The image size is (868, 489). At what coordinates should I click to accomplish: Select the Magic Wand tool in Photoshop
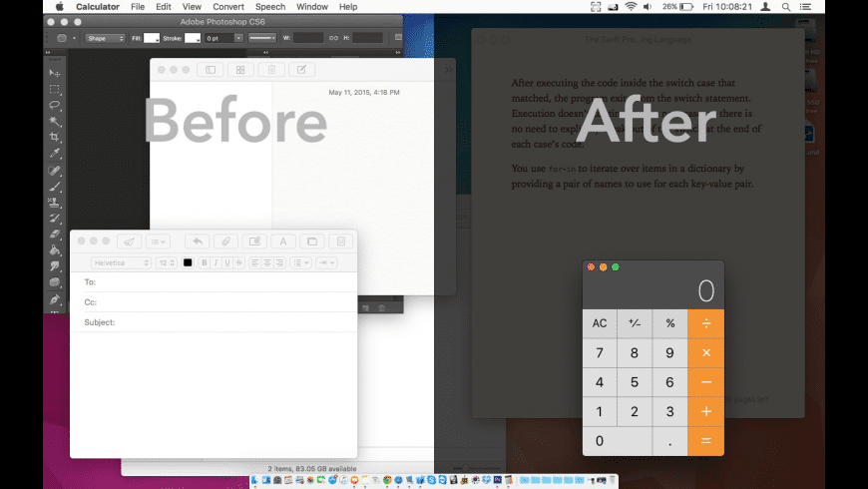[54, 122]
